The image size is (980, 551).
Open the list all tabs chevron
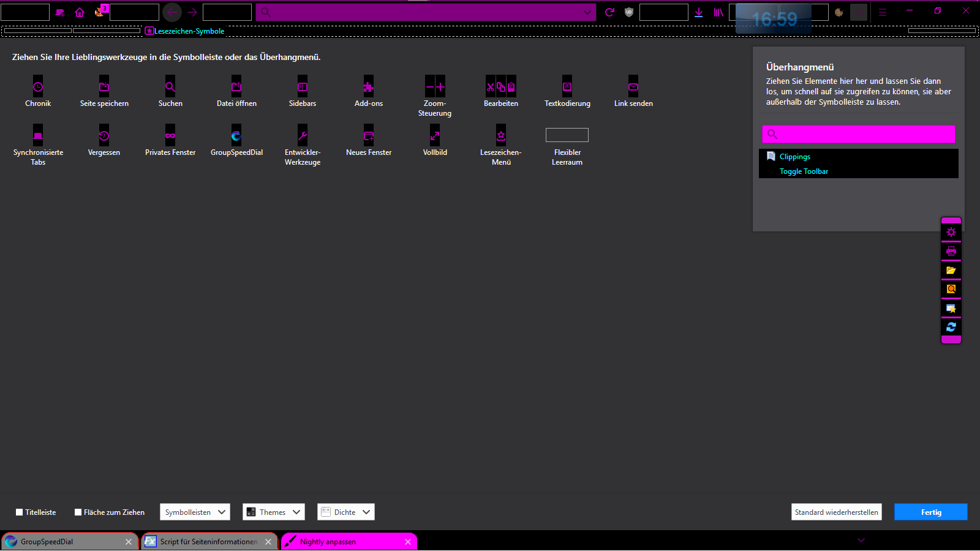click(x=861, y=541)
